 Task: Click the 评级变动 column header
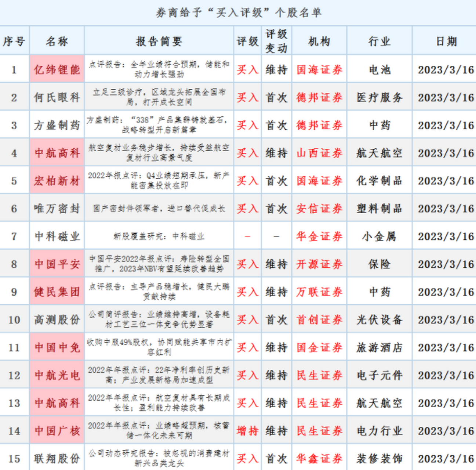[276, 41]
